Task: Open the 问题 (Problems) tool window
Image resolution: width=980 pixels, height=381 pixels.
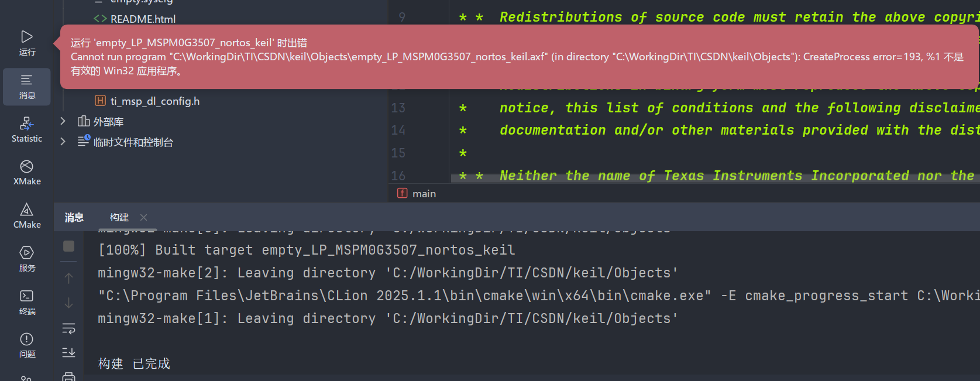Action: [x=27, y=345]
